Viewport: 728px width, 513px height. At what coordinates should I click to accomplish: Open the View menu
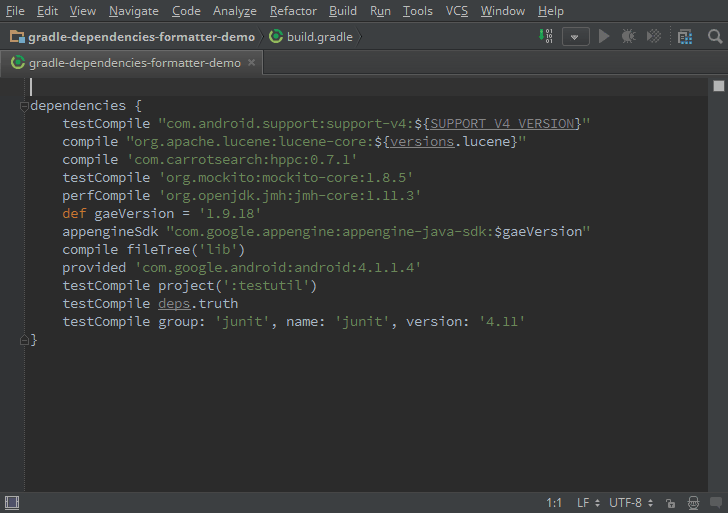(x=83, y=11)
